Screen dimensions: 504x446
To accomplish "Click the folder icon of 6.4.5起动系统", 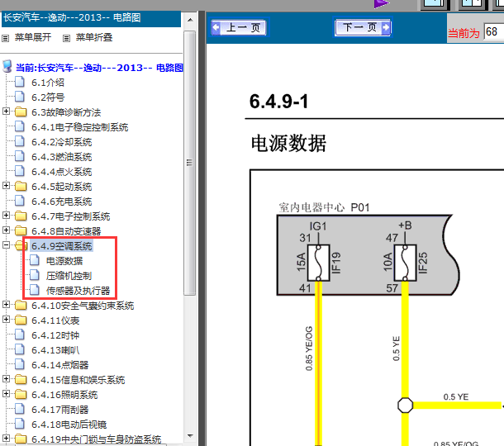I will point(21,186).
